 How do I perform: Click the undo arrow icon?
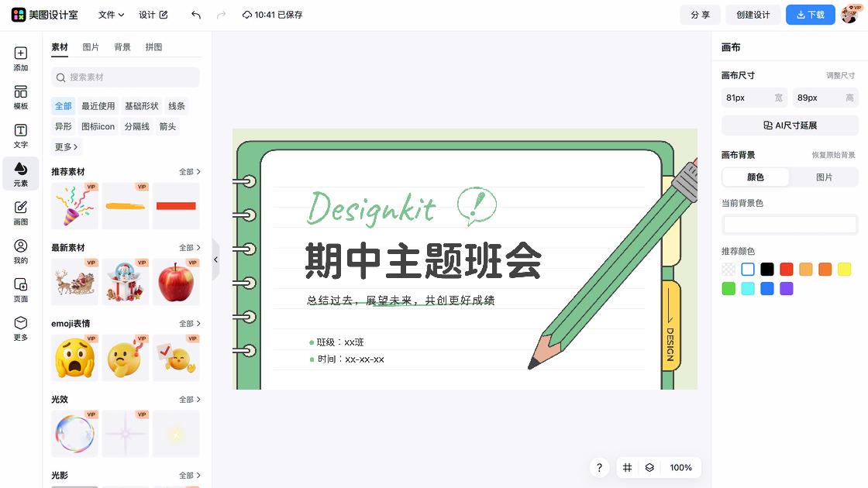click(195, 15)
